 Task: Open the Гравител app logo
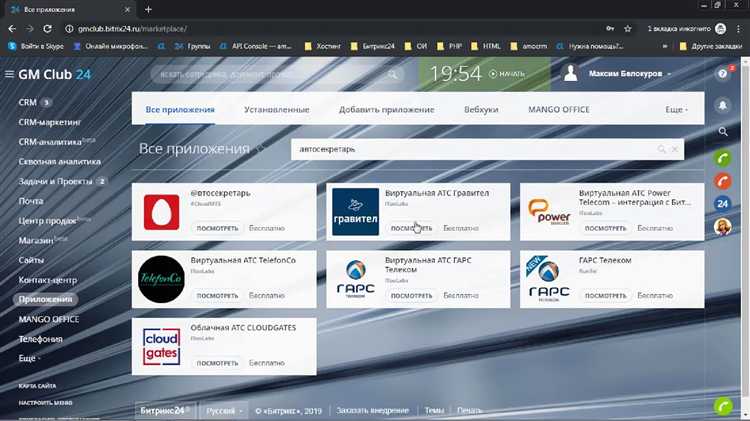355,212
